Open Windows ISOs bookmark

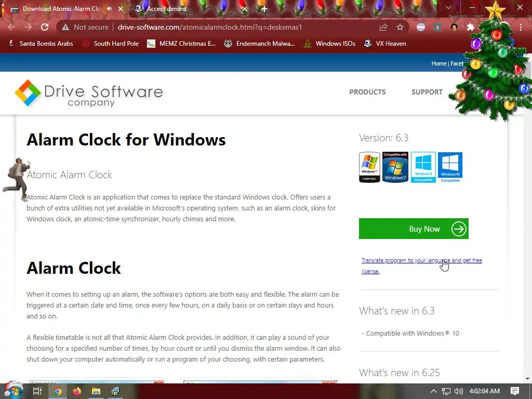tap(329, 44)
